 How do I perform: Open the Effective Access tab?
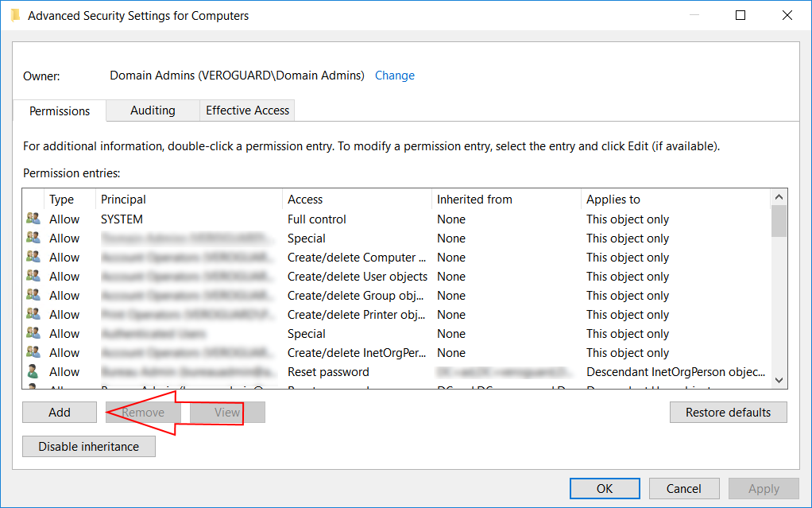point(247,111)
